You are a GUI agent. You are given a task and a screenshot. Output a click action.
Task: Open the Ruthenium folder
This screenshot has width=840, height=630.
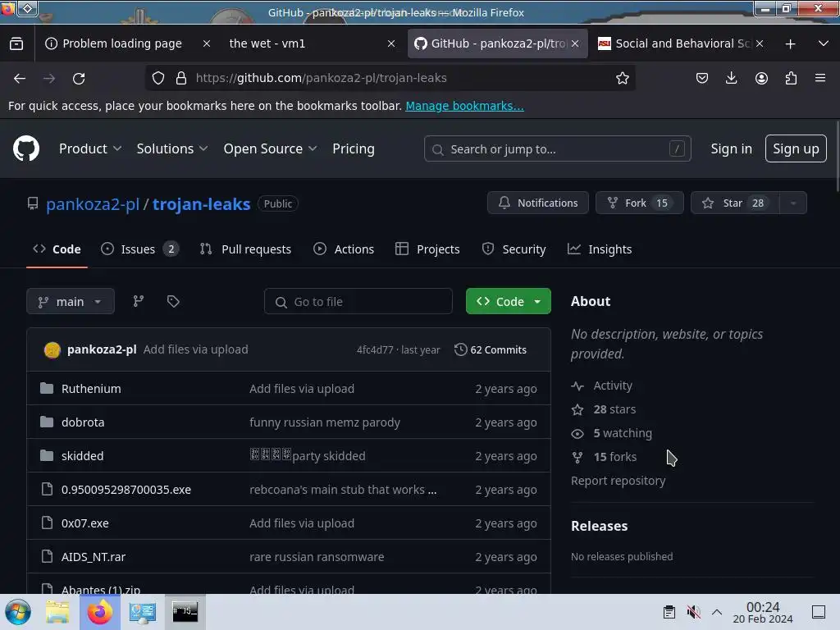click(91, 388)
